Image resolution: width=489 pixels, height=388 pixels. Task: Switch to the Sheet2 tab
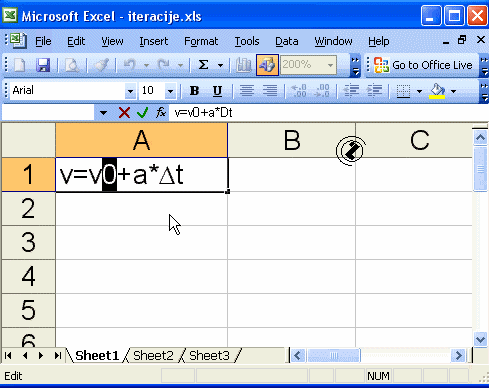click(153, 356)
